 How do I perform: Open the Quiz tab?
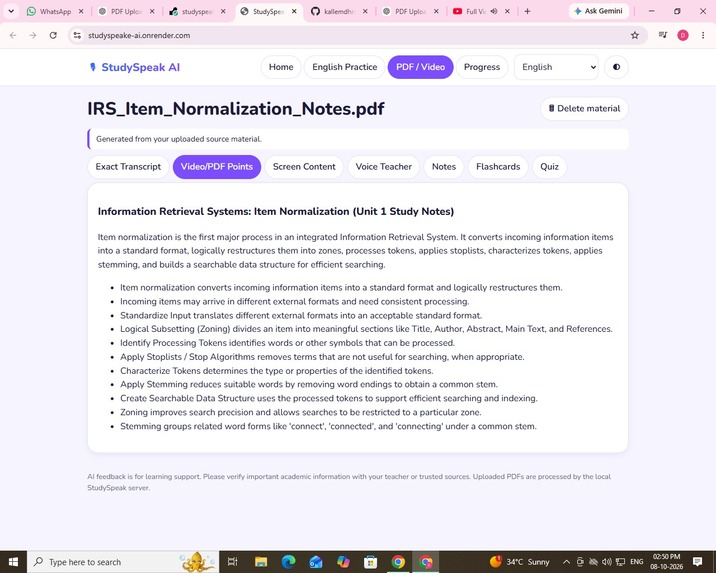click(549, 167)
